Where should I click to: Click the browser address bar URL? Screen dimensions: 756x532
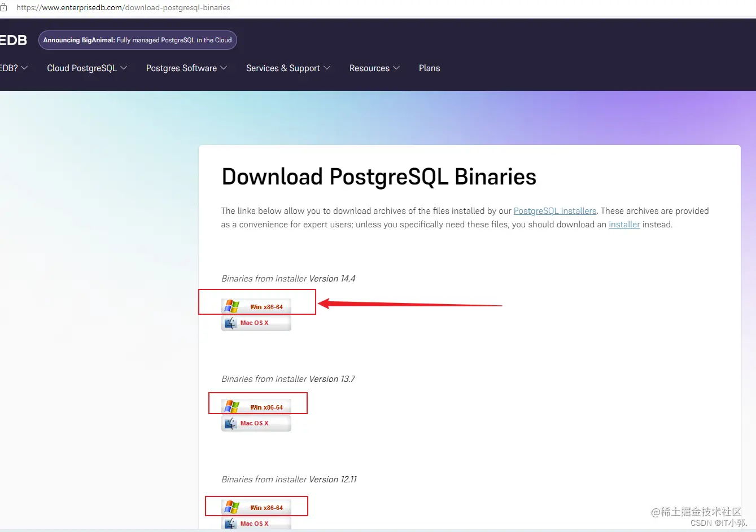[x=123, y=8]
